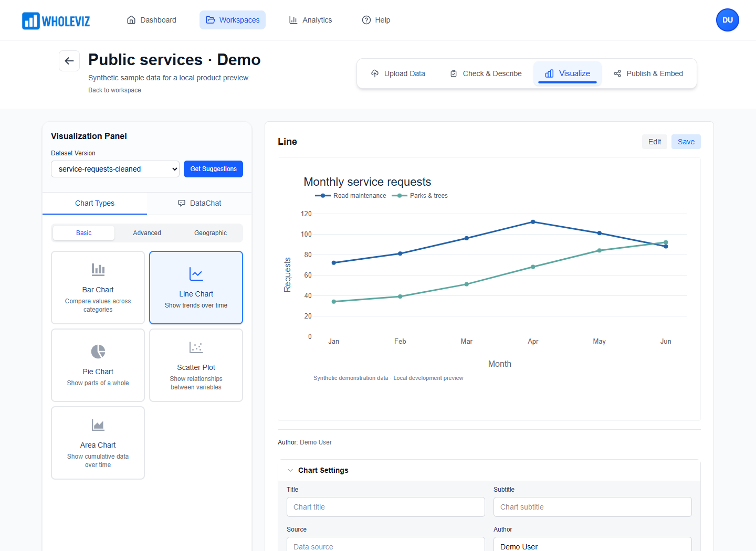Choose the Pie Chart type card
The image size is (756, 551).
[x=98, y=365]
